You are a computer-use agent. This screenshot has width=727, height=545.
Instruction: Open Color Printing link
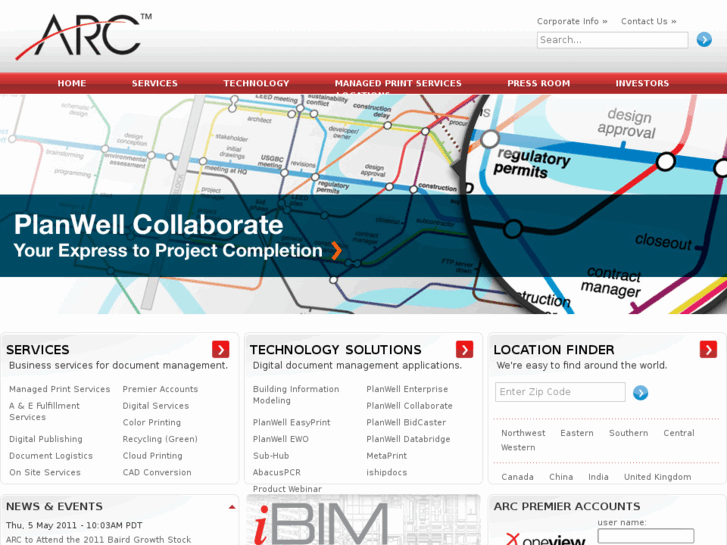(x=152, y=423)
